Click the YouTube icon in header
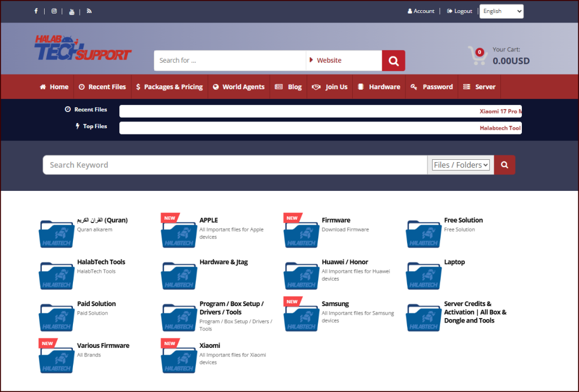The image size is (579, 392). [x=72, y=12]
